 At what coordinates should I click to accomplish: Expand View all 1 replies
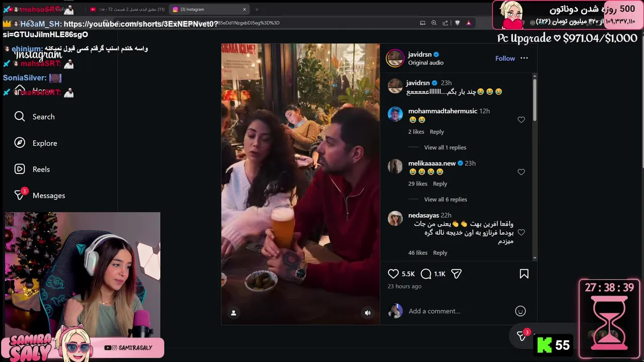pos(445,147)
